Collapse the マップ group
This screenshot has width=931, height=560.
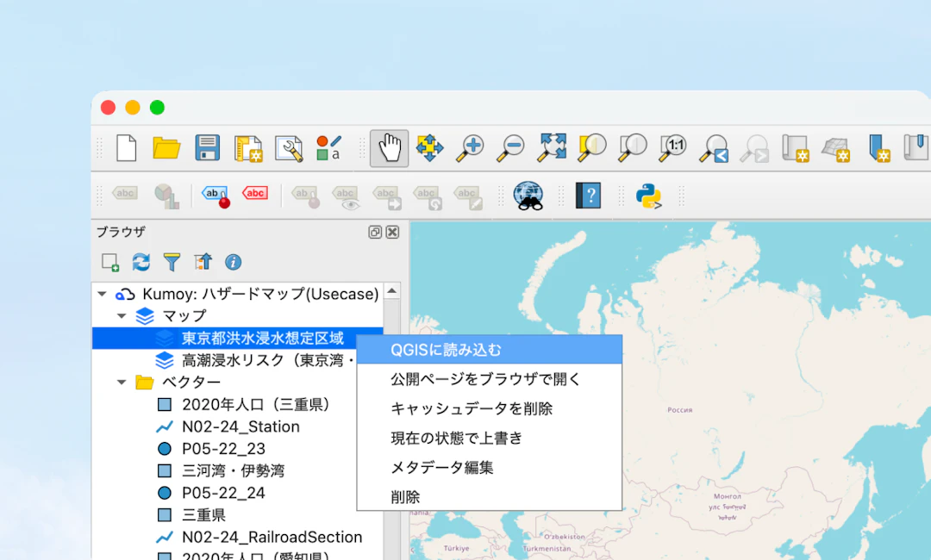[122, 316]
